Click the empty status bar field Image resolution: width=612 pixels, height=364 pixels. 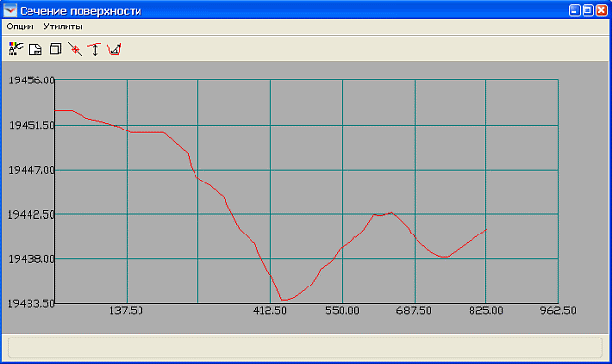tap(306, 347)
